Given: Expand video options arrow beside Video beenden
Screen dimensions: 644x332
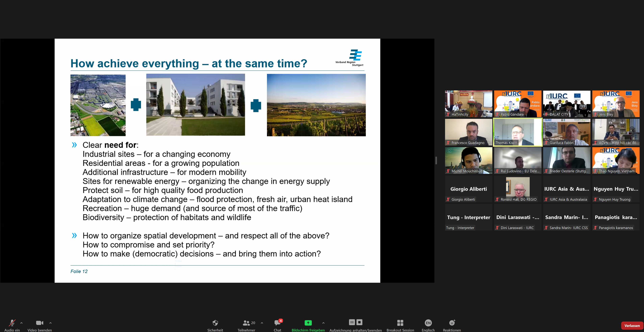Looking at the screenshot, I should pos(50,323).
